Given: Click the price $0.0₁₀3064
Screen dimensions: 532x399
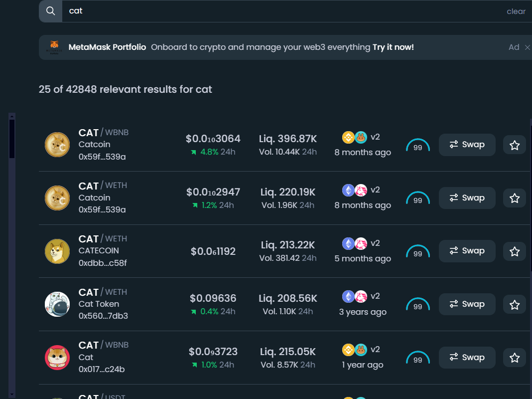Looking at the screenshot, I should tap(213, 139).
